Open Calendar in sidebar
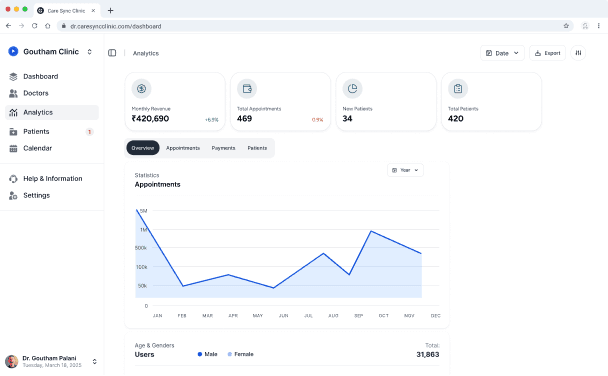 pos(52,148)
